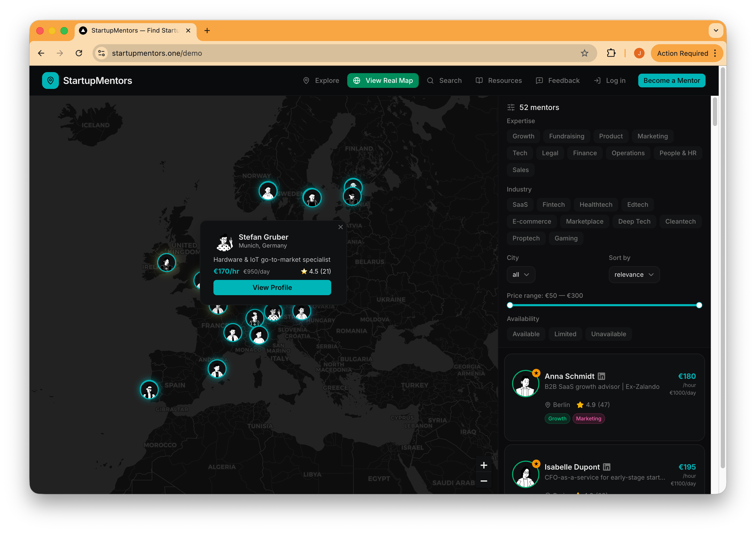Select the mentor marker near Spain's west coast
Screen dimensions: 756x533
click(x=149, y=390)
